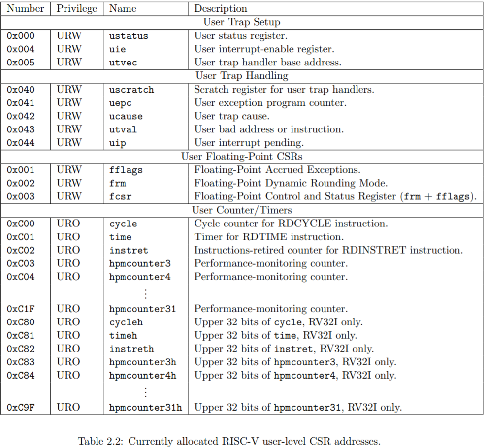
Task: Click 'User trap cause.' description
Action: click(232, 116)
